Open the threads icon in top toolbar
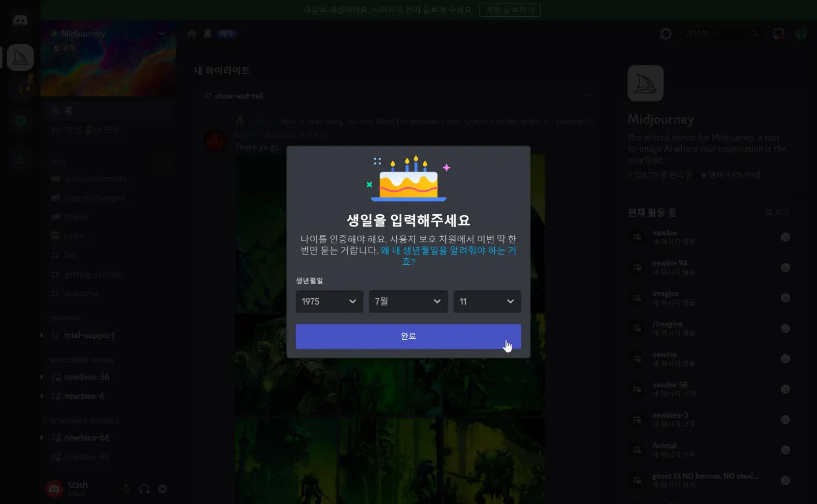The width and height of the screenshot is (817, 504). click(x=666, y=34)
